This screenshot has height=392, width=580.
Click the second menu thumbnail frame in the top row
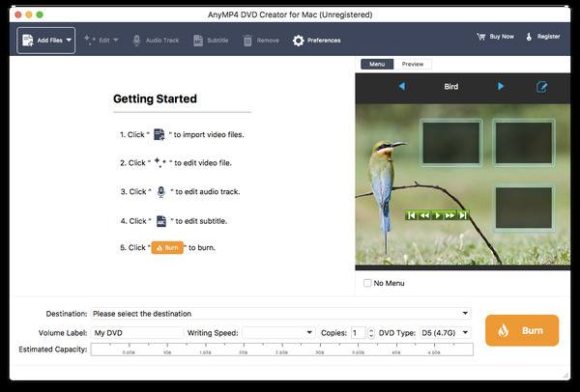[523, 143]
